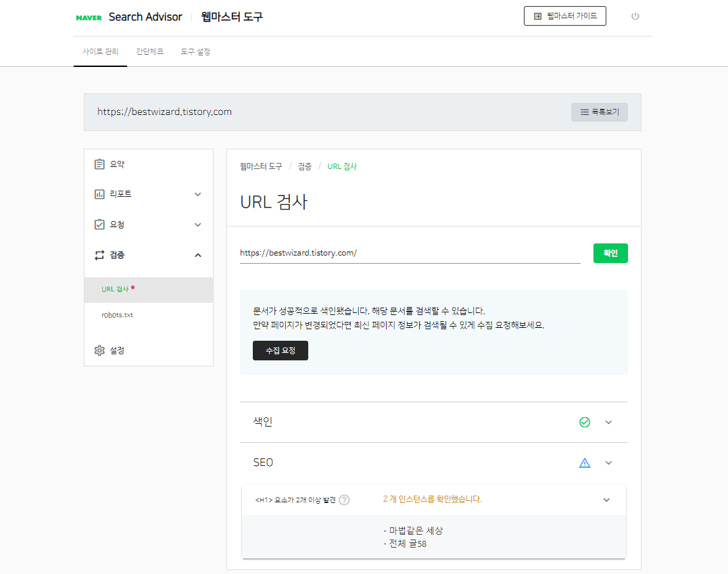Click the 요청 checklist icon

tap(99, 224)
